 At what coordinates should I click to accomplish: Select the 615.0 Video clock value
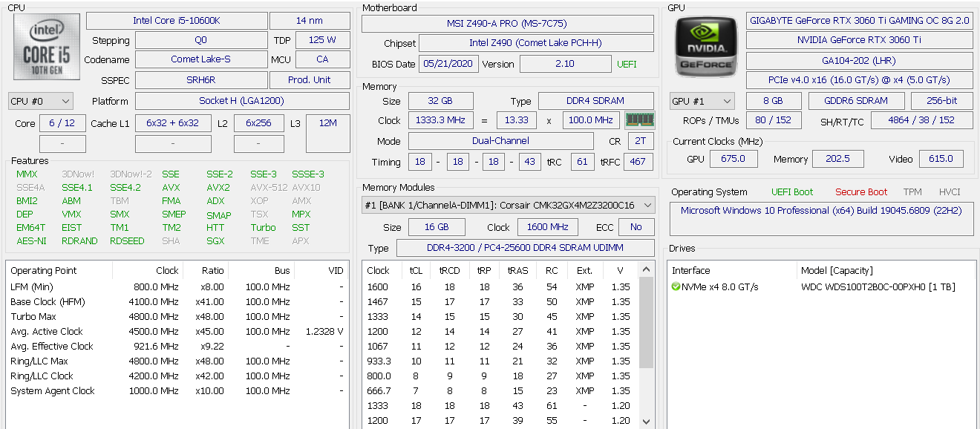click(941, 159)
